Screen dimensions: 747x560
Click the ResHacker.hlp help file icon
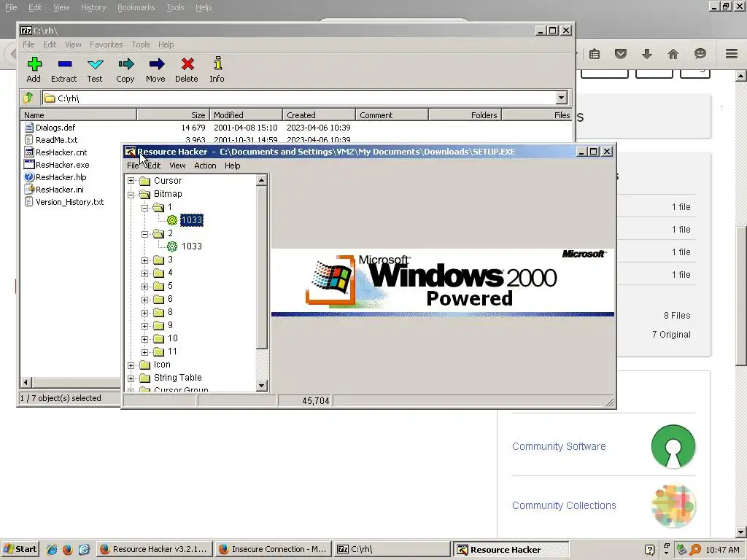pyautogui.click(x=28, y=177)
